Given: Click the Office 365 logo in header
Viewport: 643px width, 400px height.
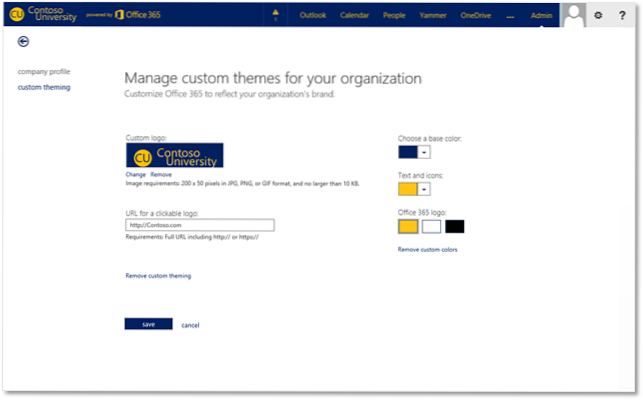Looking at the screenshot, I should pos(138,15).
